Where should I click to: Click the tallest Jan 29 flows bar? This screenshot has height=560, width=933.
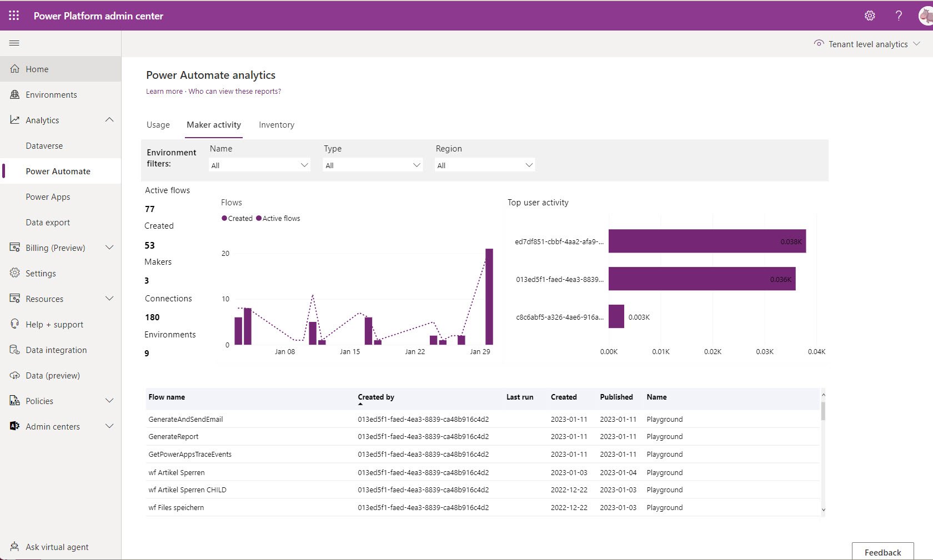pyautogui.click(x=489, y=296)
